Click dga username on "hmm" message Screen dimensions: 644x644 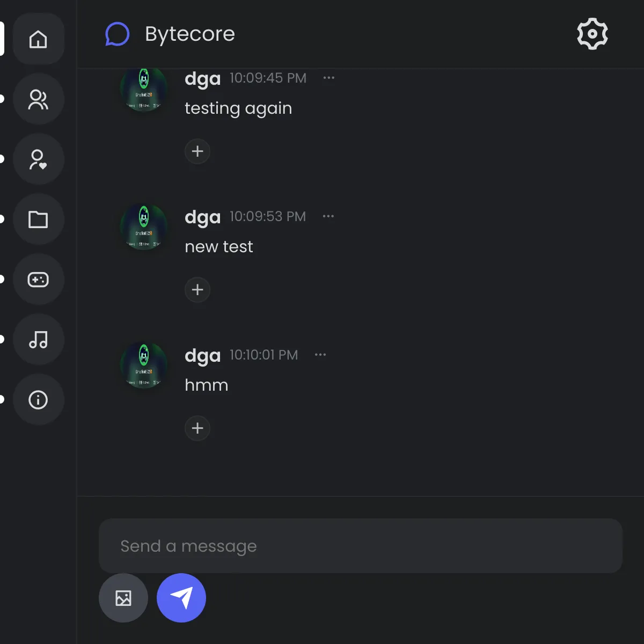click(202, 356)
